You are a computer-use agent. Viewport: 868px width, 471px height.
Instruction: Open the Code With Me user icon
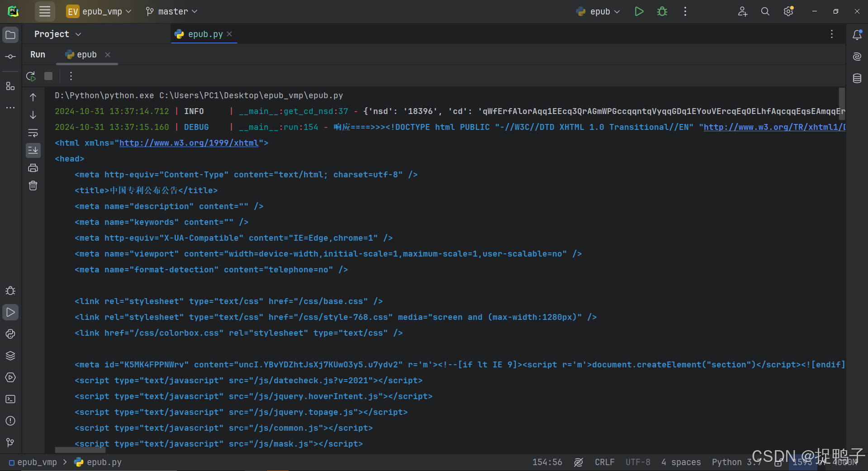[x=742, y=11]
